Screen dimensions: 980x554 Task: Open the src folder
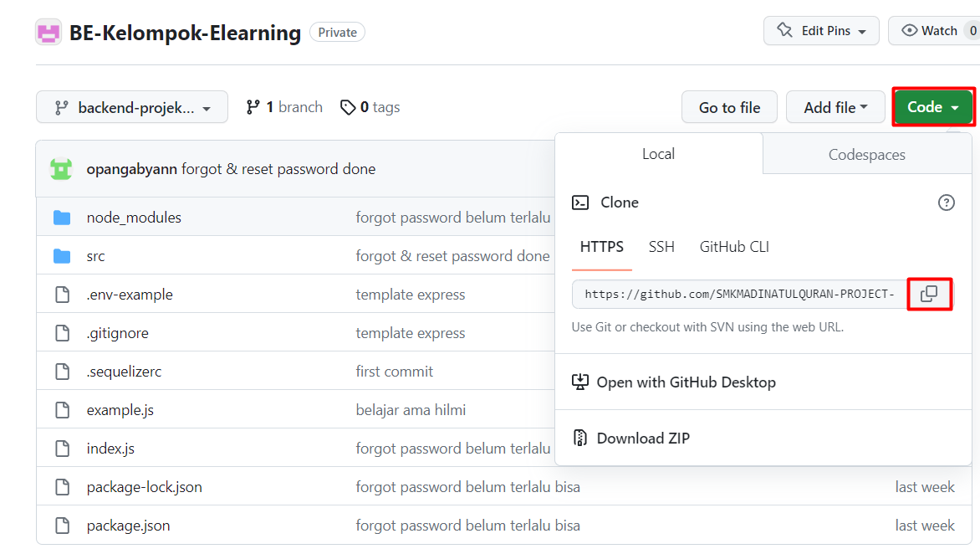click(95, 256)
